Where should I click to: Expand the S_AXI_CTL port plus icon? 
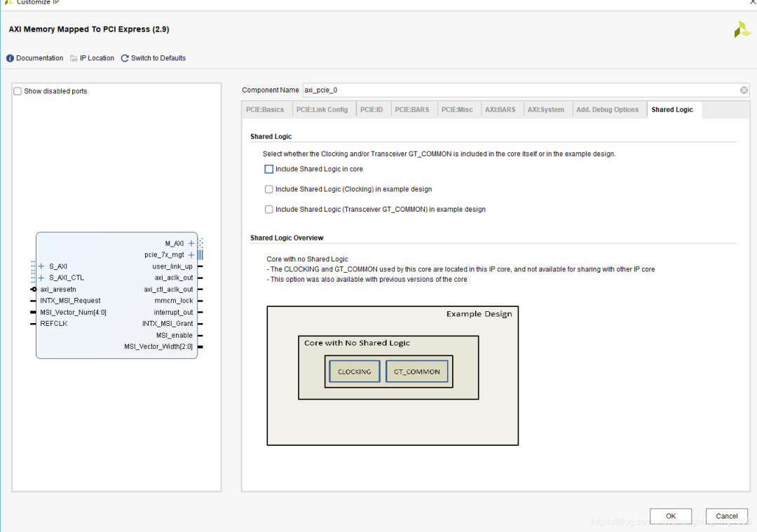pos(41,278)
